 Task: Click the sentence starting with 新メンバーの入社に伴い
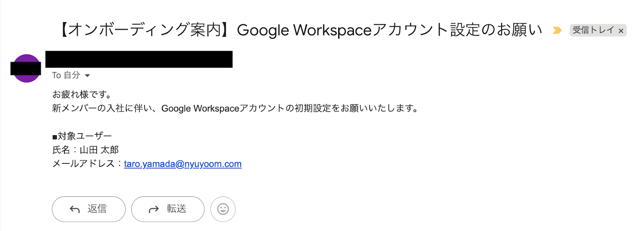[x=235, y=108]
